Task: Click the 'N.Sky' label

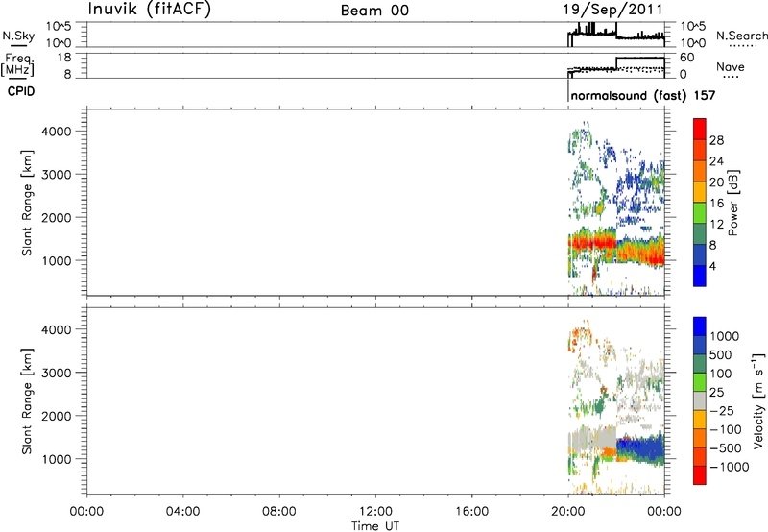Action: point(18,36)
